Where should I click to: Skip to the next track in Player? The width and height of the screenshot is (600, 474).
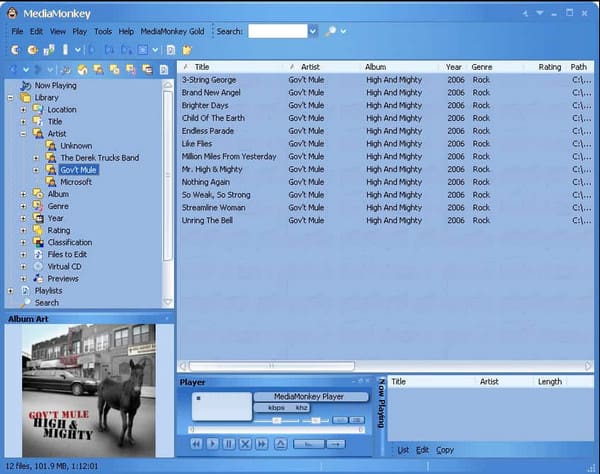tap(262, 444)
